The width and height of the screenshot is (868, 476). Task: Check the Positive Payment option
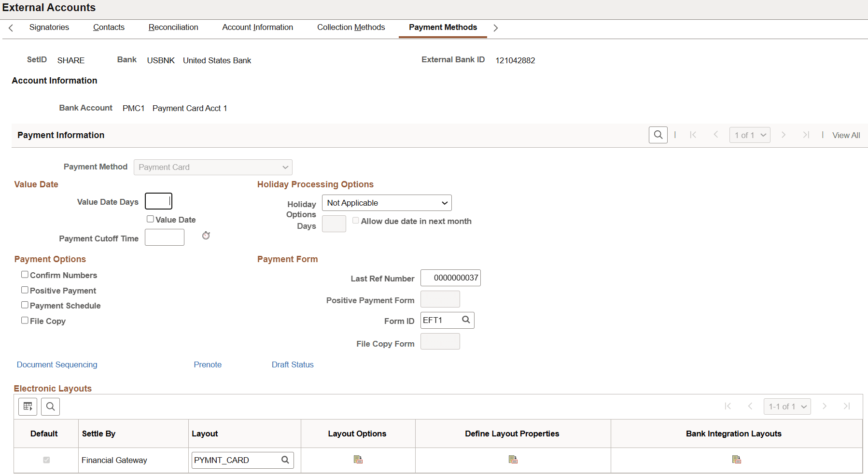click(x=25, y=290)
